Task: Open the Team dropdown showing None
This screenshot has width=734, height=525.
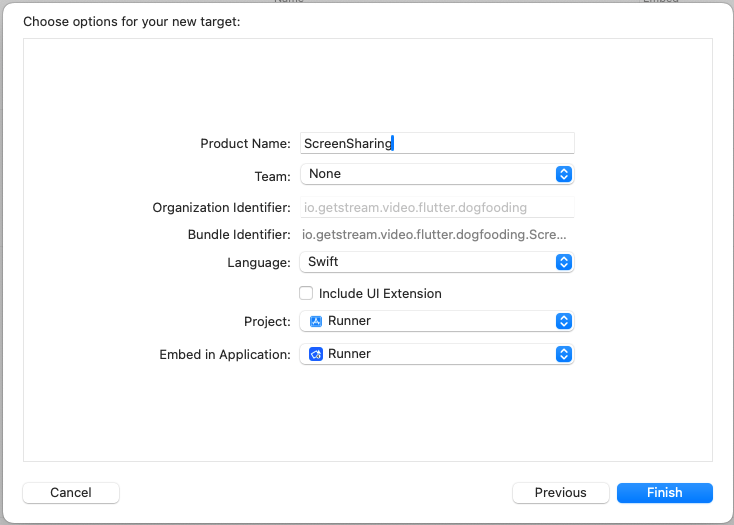Action: (x=437, y=174)
